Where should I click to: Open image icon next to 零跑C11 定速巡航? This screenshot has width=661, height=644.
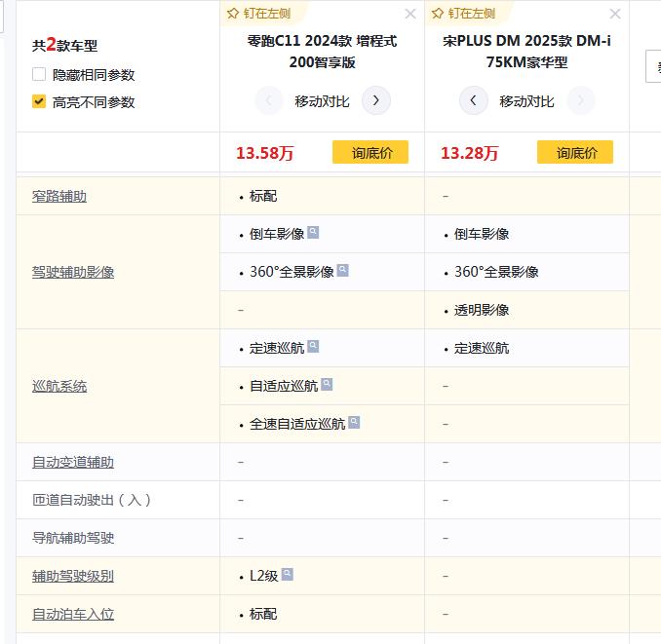(313, 346)
